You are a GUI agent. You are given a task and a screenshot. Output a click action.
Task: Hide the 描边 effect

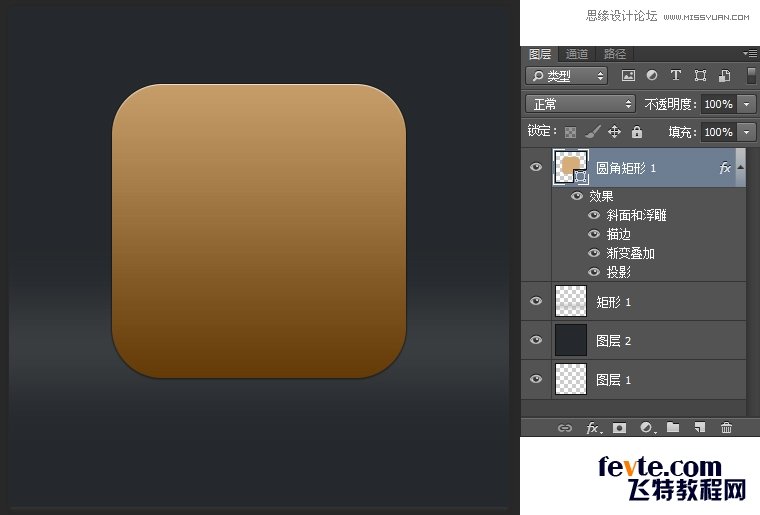click(x=594, y=234)
